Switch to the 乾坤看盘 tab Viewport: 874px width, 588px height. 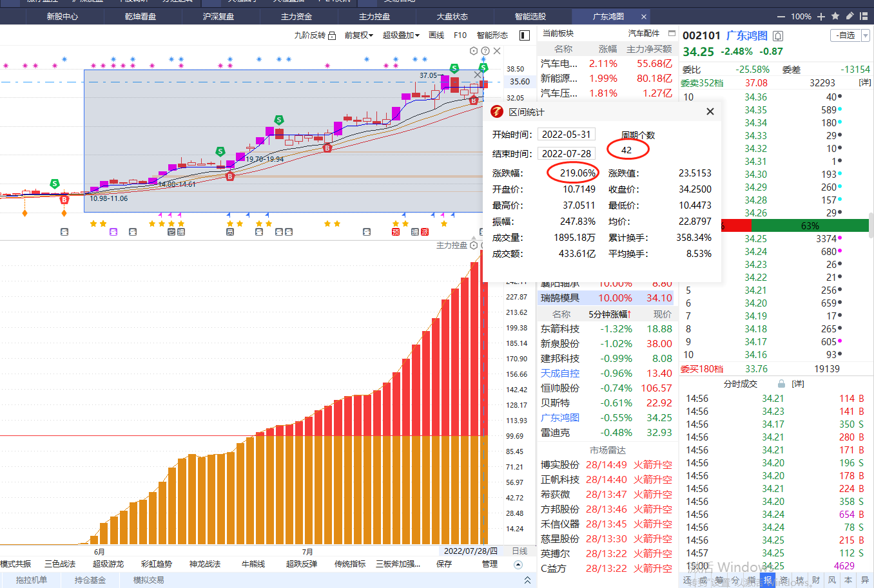141,16
